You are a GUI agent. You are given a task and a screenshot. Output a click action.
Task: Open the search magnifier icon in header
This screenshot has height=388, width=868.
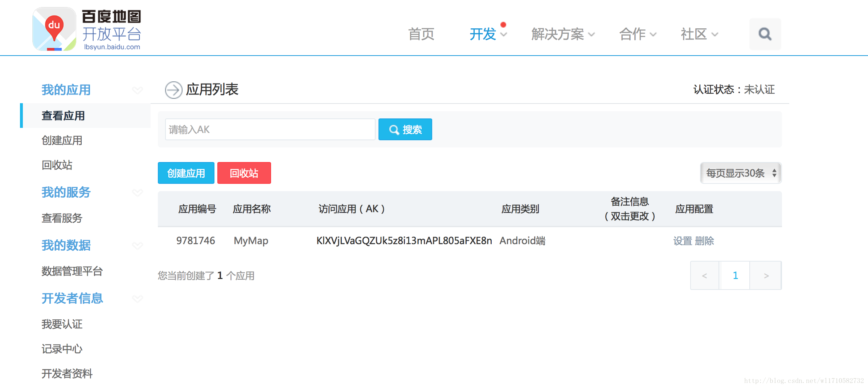tap(765, 34)
